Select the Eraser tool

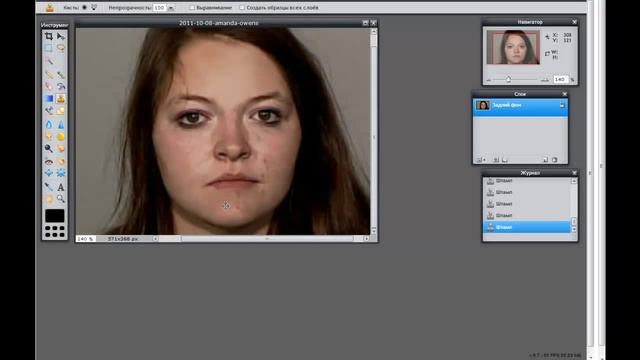[x=49, y=86]
